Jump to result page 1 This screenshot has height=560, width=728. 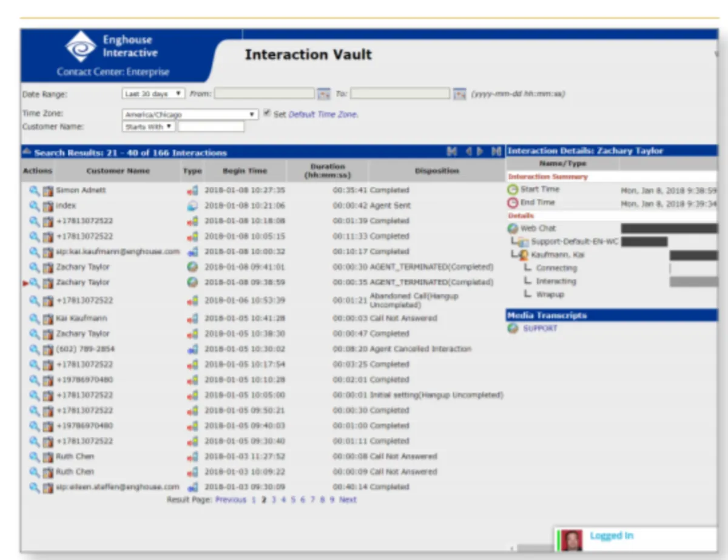[x=254, y=500]
